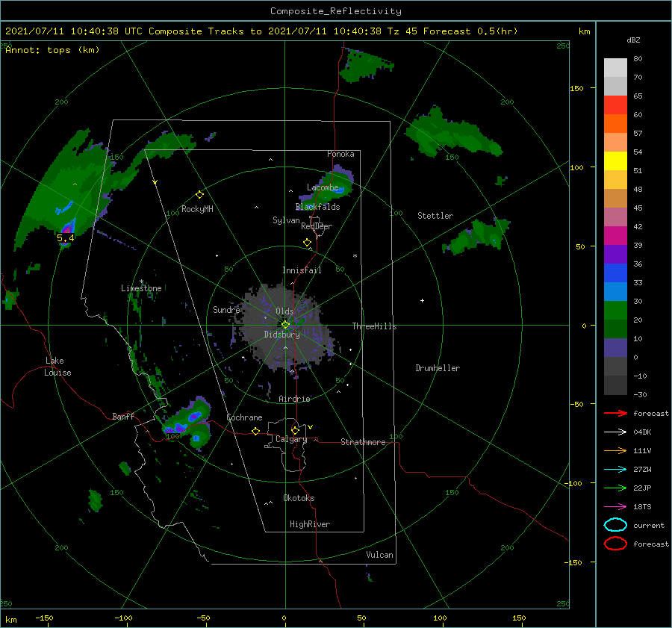This screenshot has height=628, width=672.
Task: Click the Didsbury label
Action: coord(282,335)
